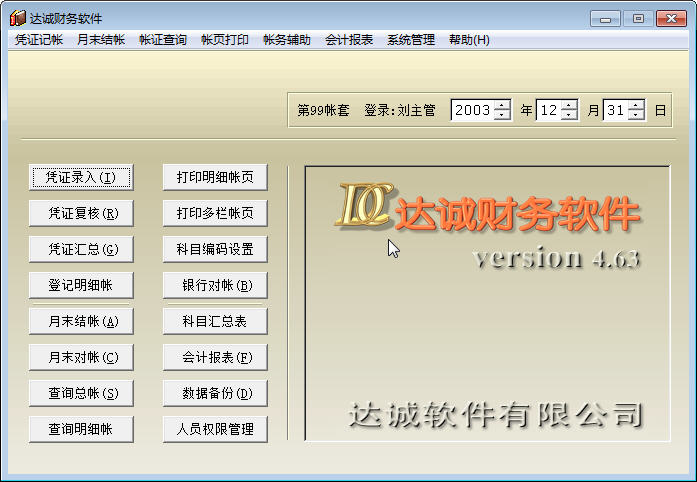This screenshot has height=482, width=697.
Task: Decrease the month with down arrow
Action: [x=569, y=115]
